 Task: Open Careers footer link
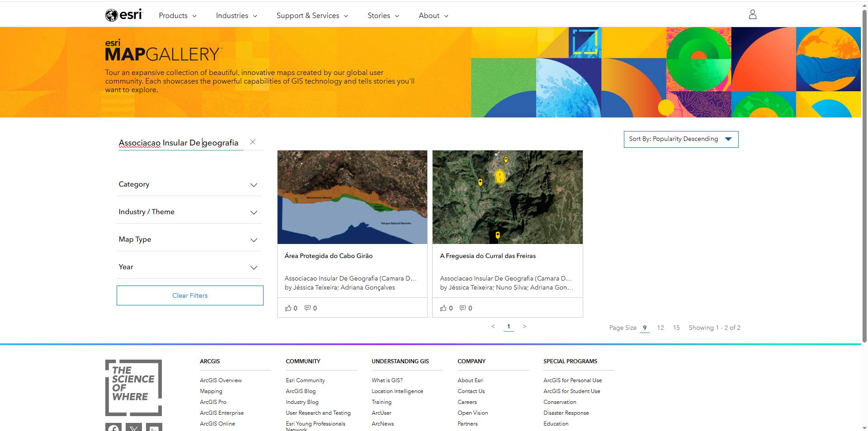(x=467, y=402)
